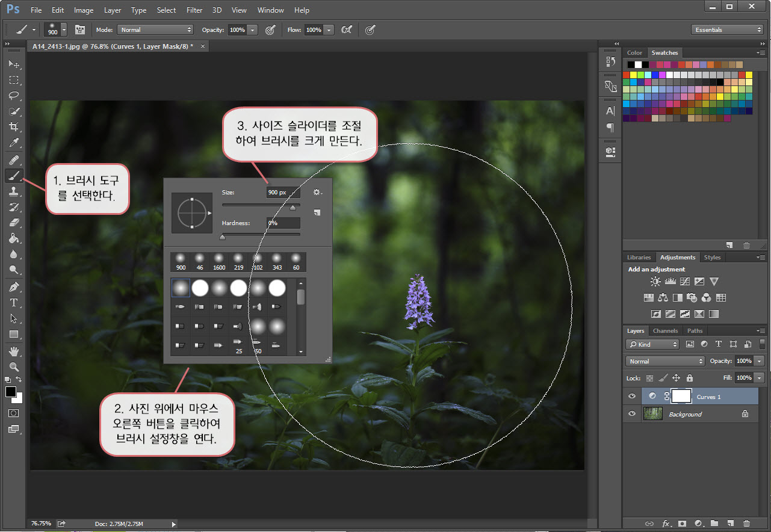
Task: Switch to the Channels tab
Action: 665,331
